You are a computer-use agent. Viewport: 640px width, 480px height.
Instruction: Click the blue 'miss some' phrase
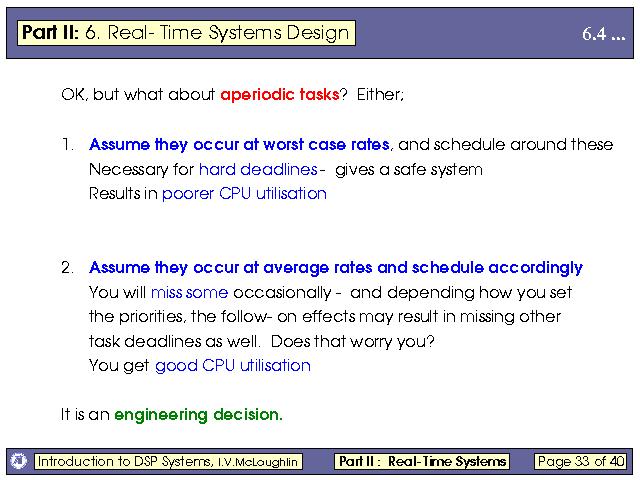189,292
